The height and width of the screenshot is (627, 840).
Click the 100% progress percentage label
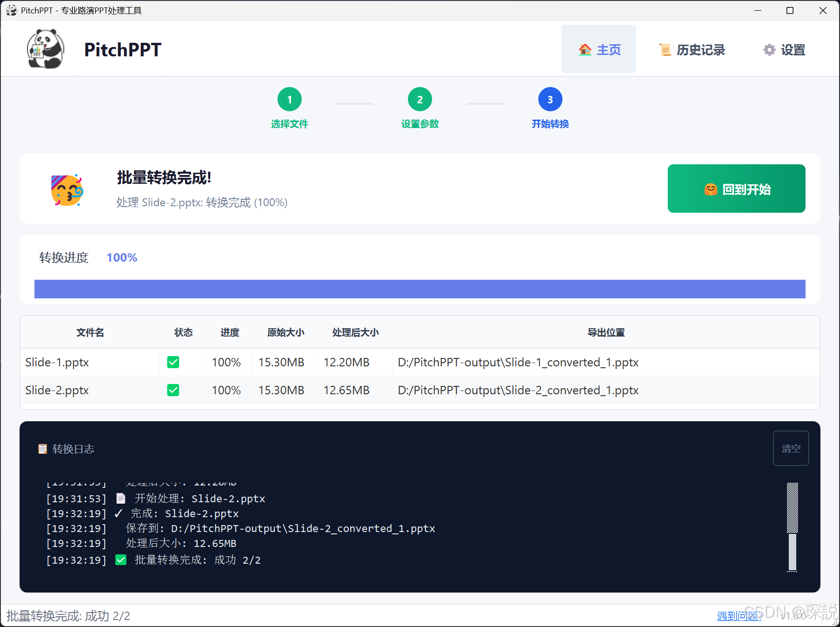tap(122, 257)
